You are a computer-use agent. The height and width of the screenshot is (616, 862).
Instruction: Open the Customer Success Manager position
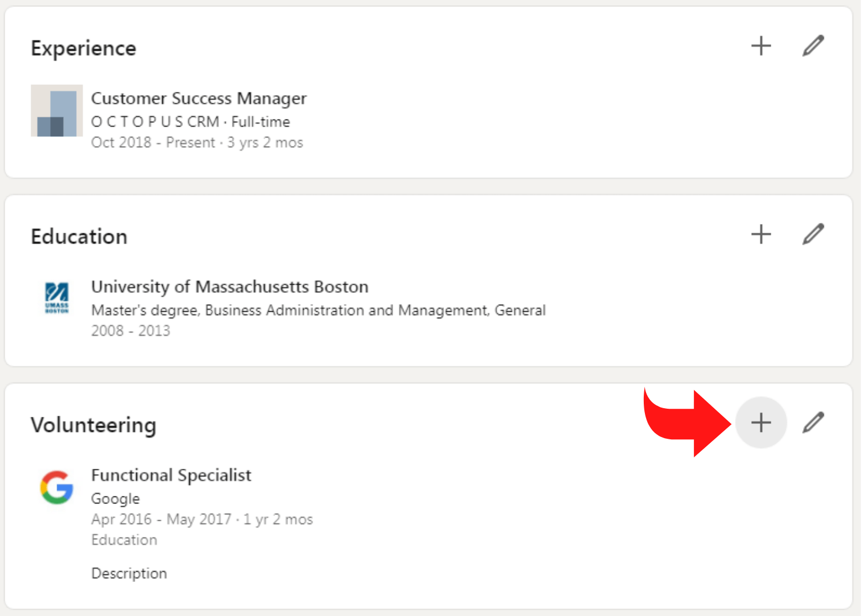coord(199,99)
